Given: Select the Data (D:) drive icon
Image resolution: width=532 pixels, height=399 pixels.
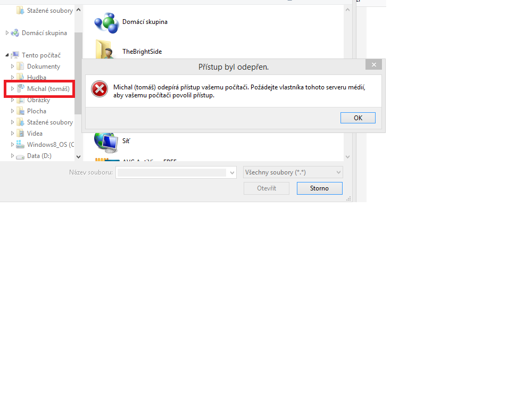Looking at the screenshot, I should pyautogui.click(x=20, y=156).
